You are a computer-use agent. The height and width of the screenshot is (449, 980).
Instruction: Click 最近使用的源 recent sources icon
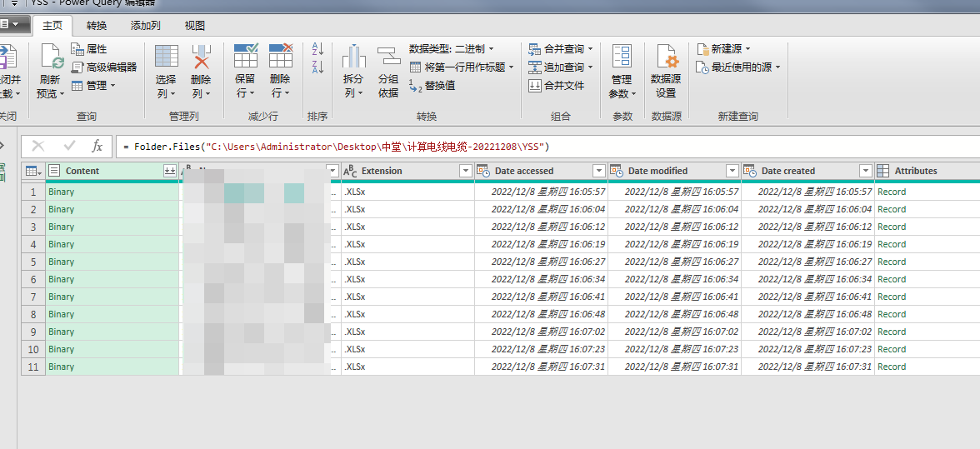tap(702, 67)
